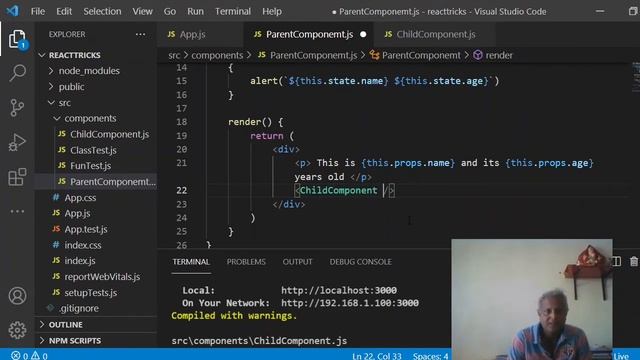Open the Terminal menu
The width and height of the screenshot is (640, 360).
point(233,11)
